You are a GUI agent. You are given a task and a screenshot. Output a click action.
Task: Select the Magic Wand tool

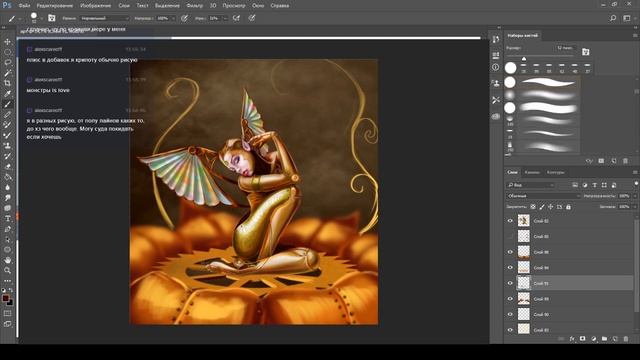pyautogui.click(x=7, y=73)
